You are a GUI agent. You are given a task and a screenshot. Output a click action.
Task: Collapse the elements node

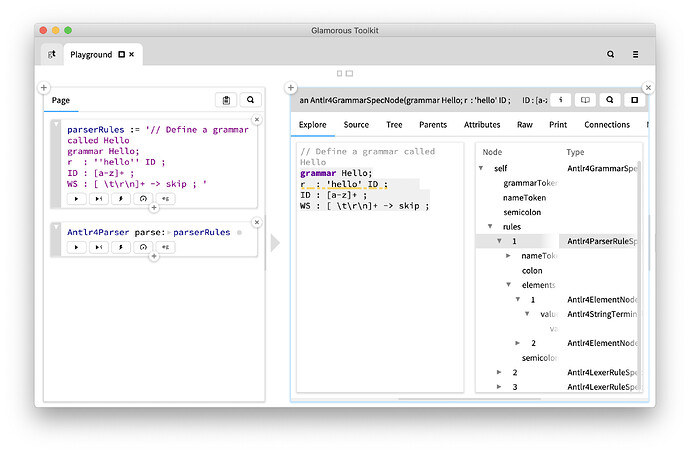tap(508, 285)
